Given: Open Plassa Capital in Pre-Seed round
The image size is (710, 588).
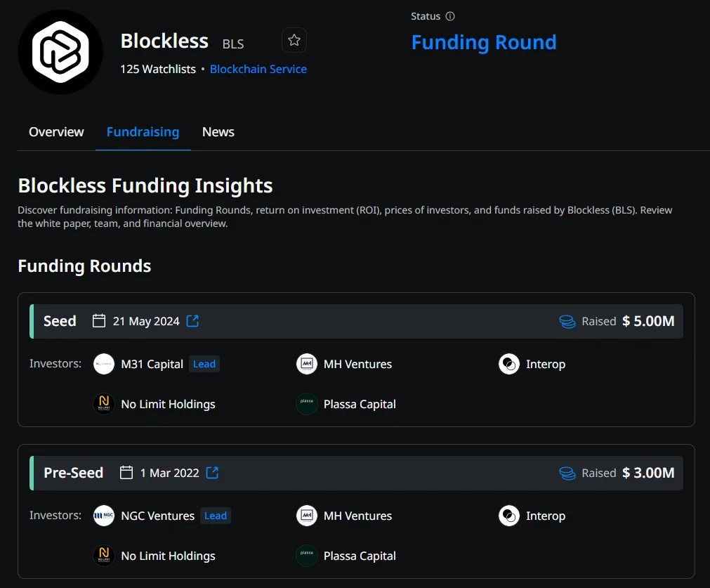Looking at the screenshot, I should pos(360,556).
